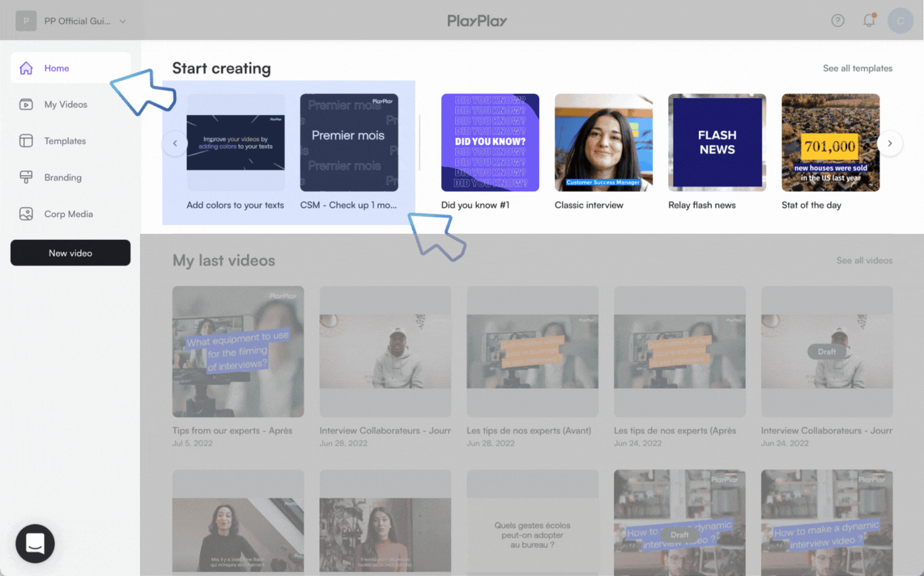Click the Branding paint roller icon
The height and width of the screenshot is (576, 924).
coord(26,178)
